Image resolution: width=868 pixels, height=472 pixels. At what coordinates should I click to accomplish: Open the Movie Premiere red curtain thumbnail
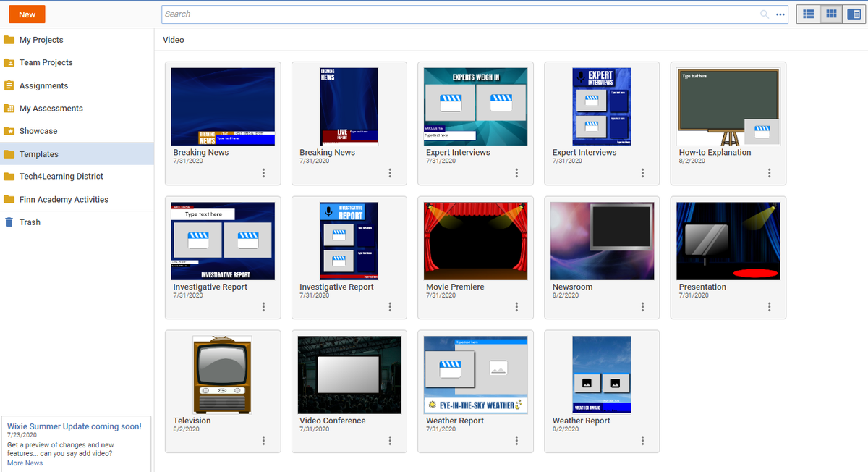coord(475,241)
